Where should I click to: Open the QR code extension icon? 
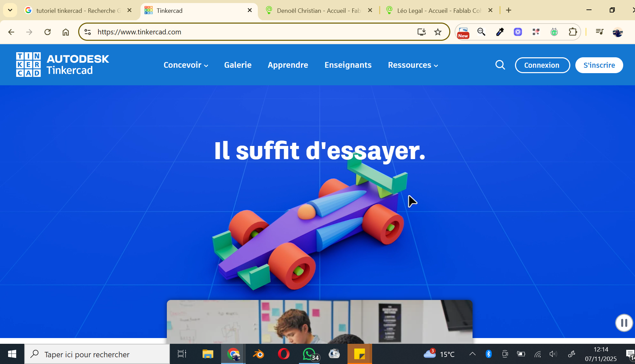tap(536, 32)
